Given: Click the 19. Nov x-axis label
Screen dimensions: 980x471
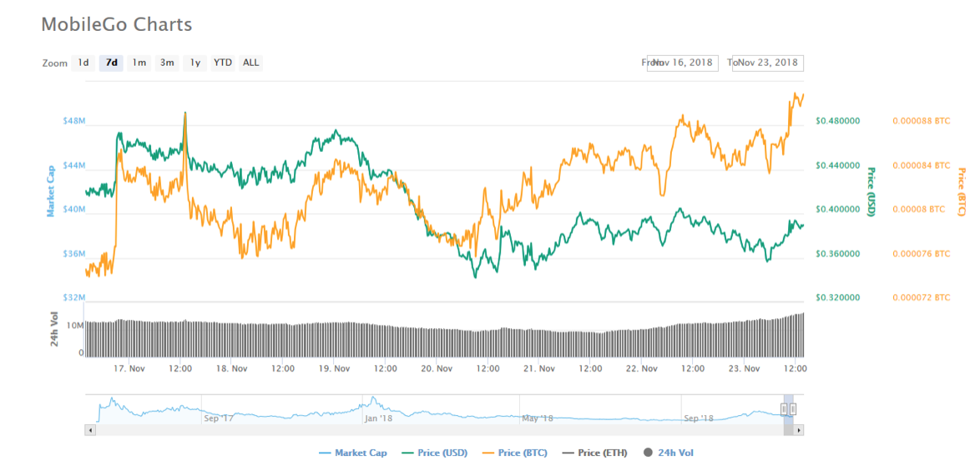Looking at the screenshot, I should click(x=334, y=369).
